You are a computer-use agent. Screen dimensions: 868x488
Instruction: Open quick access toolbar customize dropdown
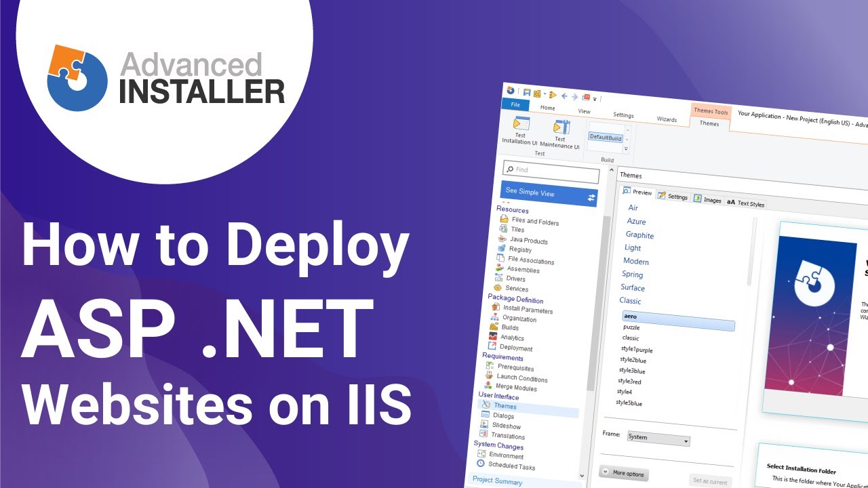595,99
